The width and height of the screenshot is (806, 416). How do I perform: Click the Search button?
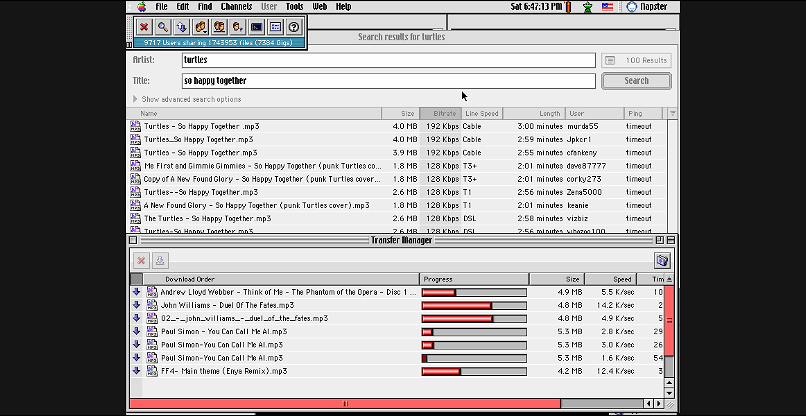click(x=636, y=81)
